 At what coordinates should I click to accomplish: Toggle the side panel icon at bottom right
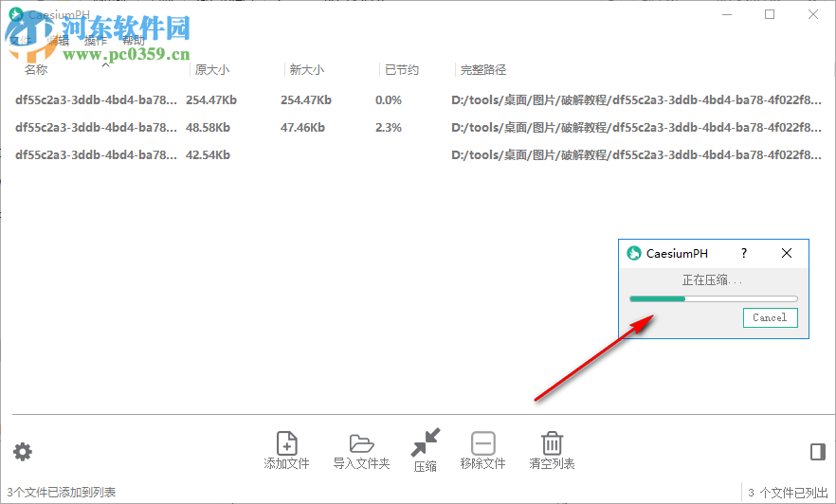[817, 452]
